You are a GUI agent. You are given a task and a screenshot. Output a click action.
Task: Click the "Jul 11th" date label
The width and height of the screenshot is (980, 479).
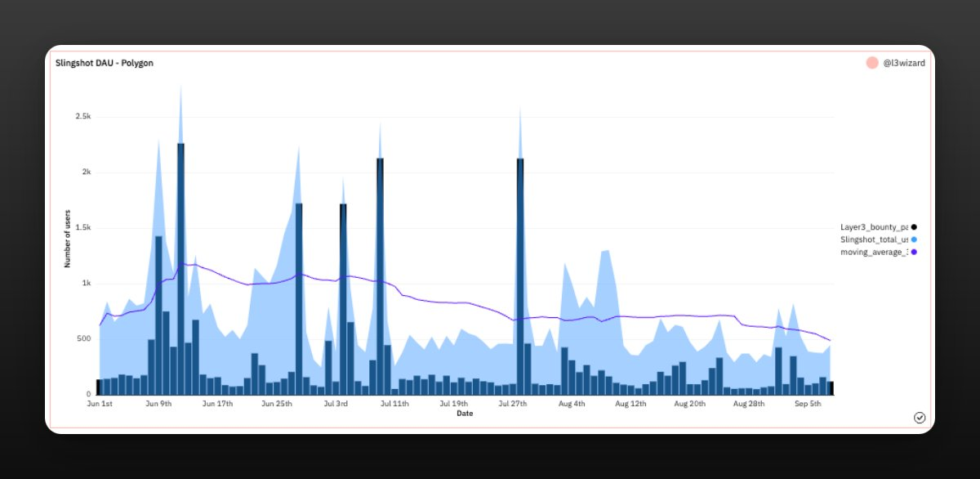point(394,404)
